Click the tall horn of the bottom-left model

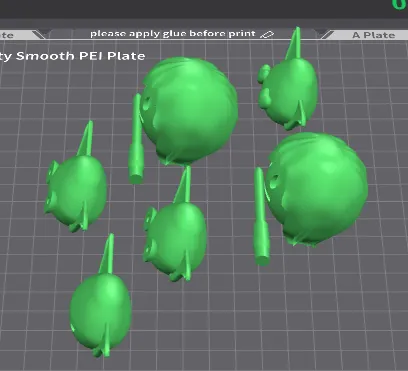(x=107, y=254)
